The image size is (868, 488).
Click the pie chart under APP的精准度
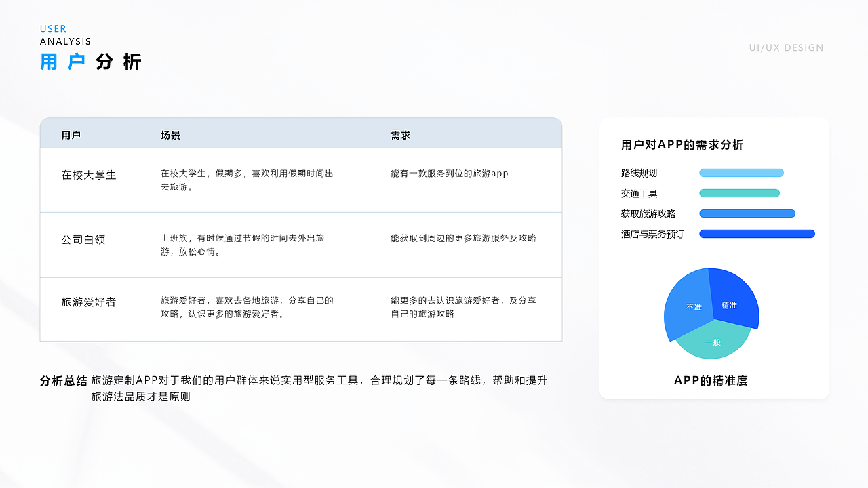711,314
